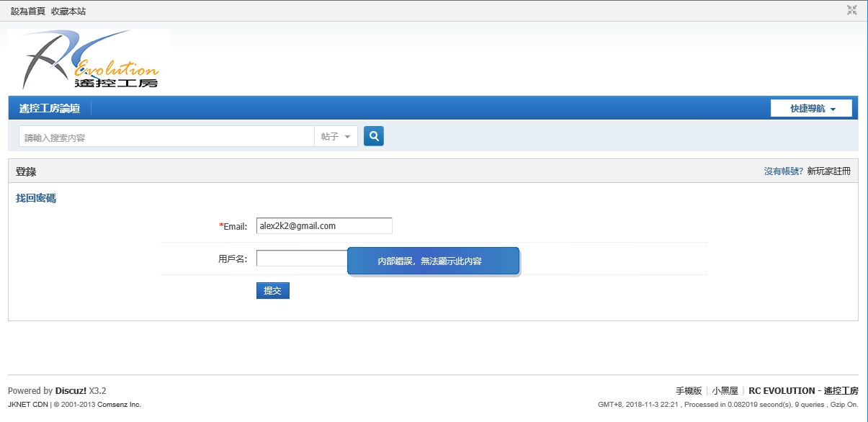Click the 設為首頁 link

tap(27, 12)
